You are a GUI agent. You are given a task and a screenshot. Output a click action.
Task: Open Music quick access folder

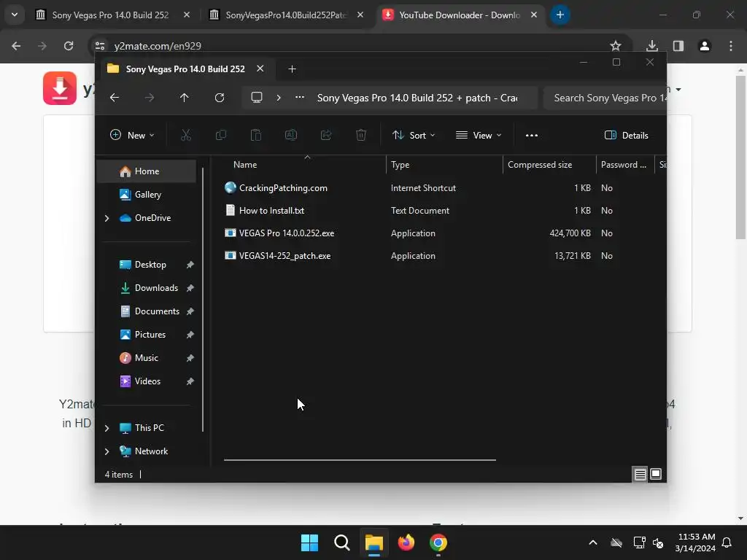tap(146, 357)
